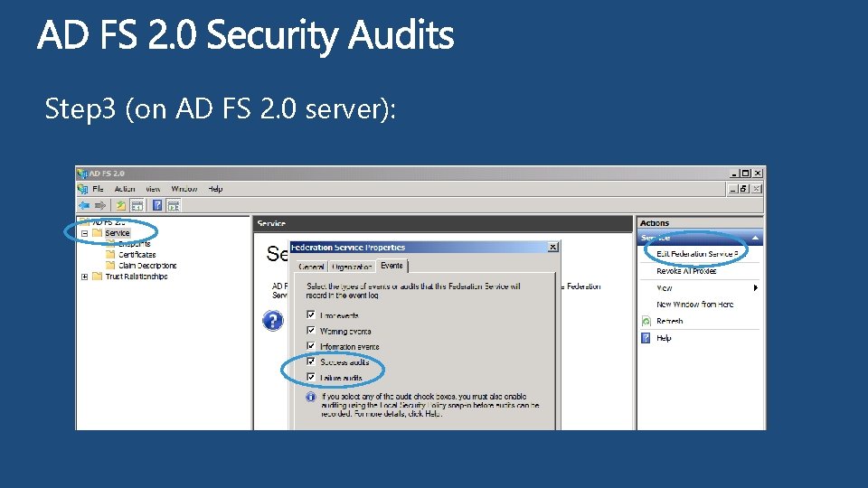
Task: Open the File menu
Action: click(98, 189)
